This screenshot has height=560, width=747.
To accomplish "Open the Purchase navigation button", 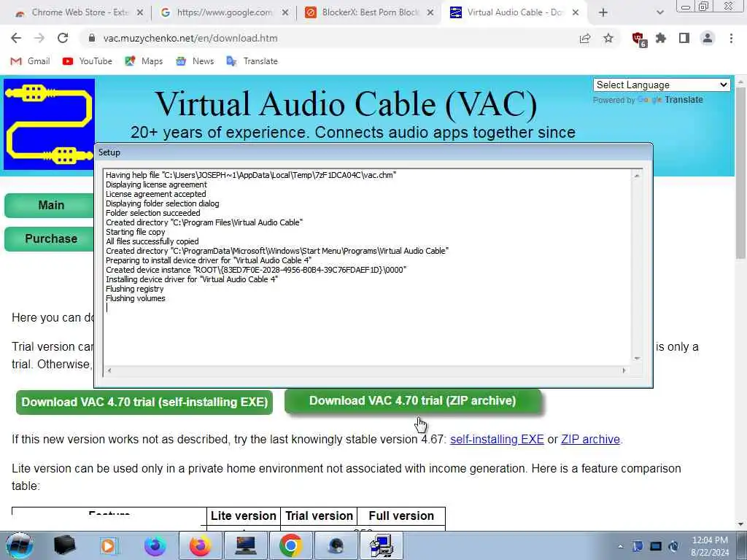I will 49,238.
